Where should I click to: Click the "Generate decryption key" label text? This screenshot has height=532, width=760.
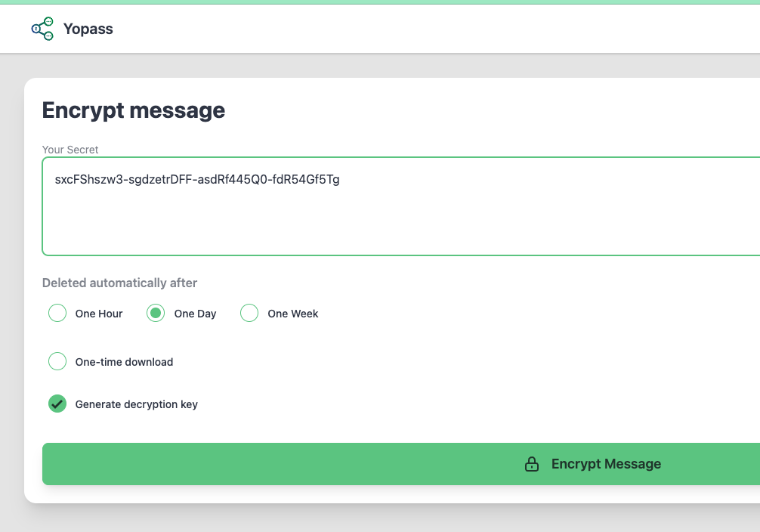137,404
